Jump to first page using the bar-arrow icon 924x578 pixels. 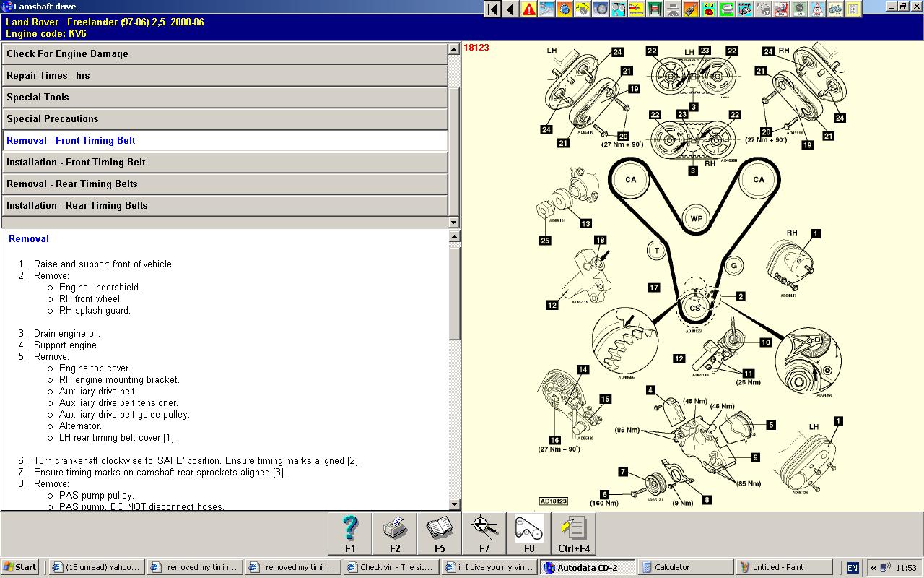[492, 9]
